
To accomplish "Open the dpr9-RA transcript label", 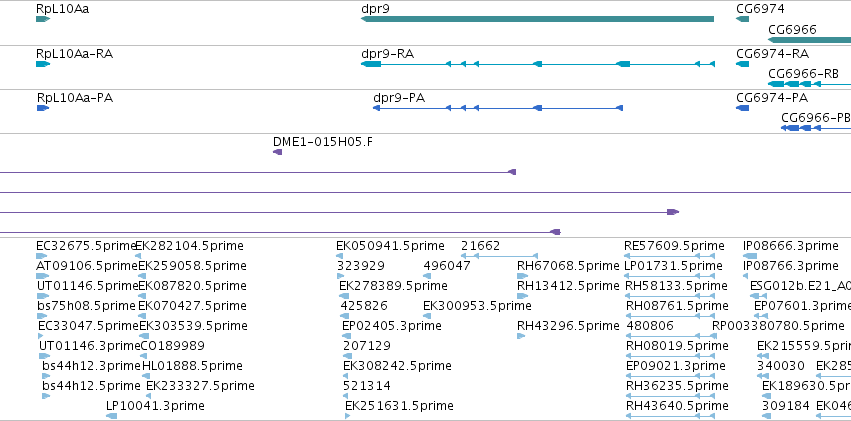I will [x=388, y=54].
